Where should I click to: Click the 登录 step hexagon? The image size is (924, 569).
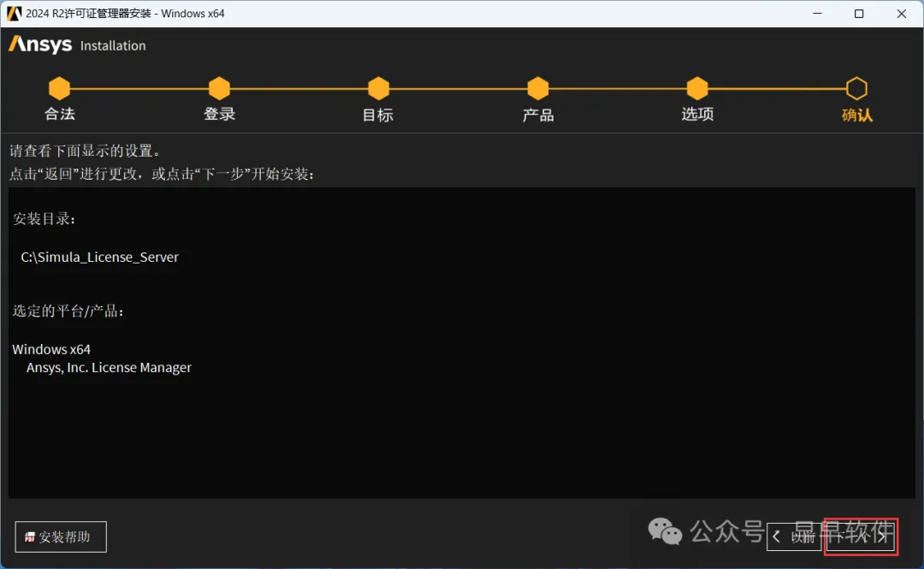(219, 88)
